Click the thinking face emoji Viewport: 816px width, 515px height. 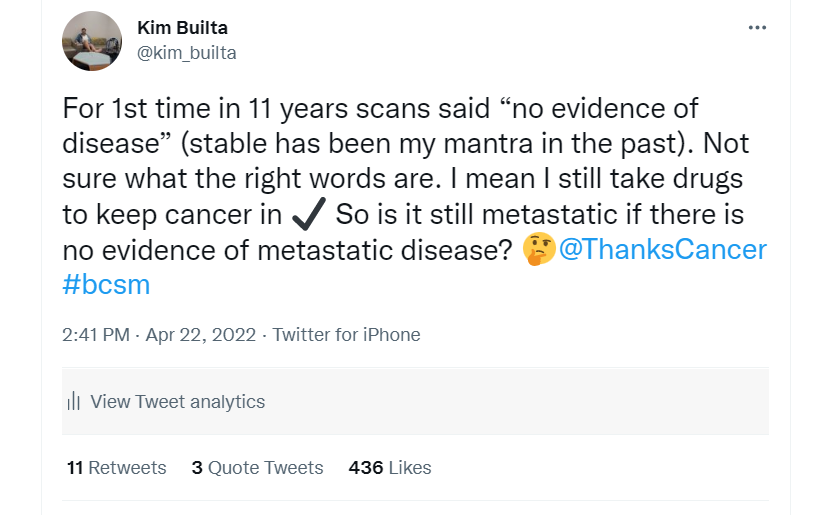click(x=538, y=249)
